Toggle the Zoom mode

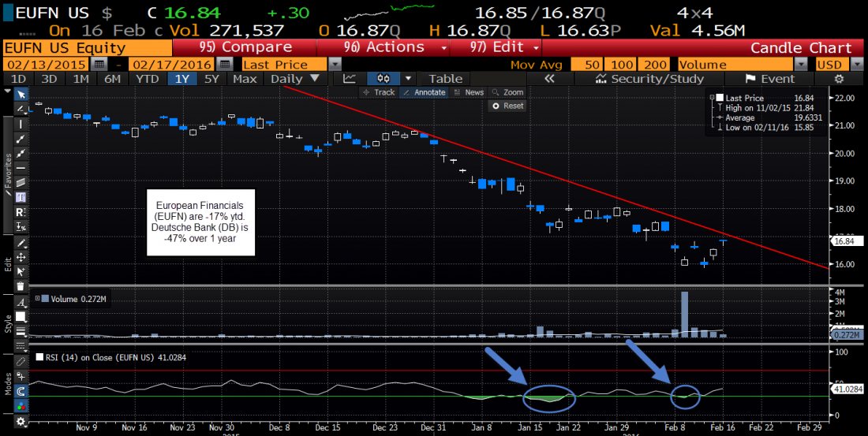coord(508,92)
